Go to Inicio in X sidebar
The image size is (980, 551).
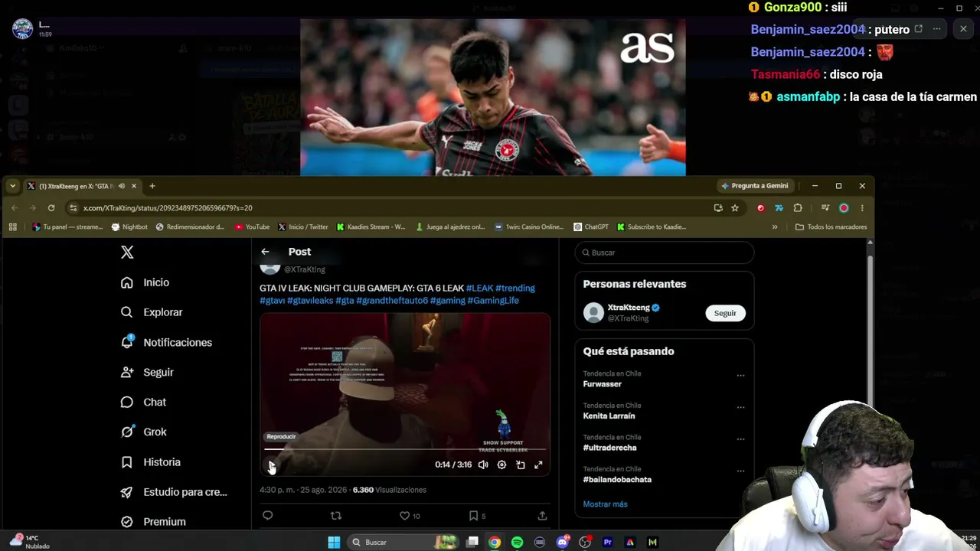pos(145,282)
